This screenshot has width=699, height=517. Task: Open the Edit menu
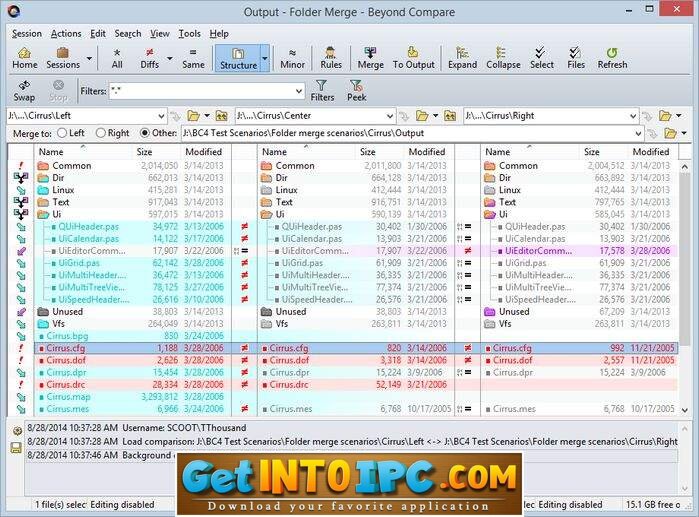pyautogui.click(x=98, y=33)
